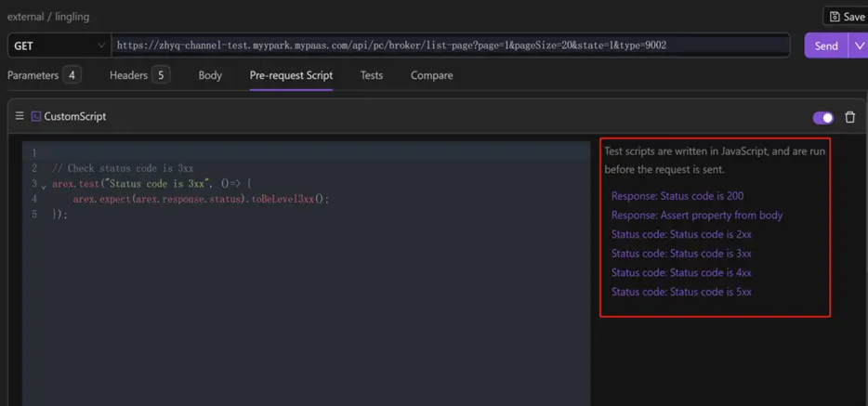868x406 pixels.
Task: Click the script file icon next to CustomScript
Action: tap(35, 116)
